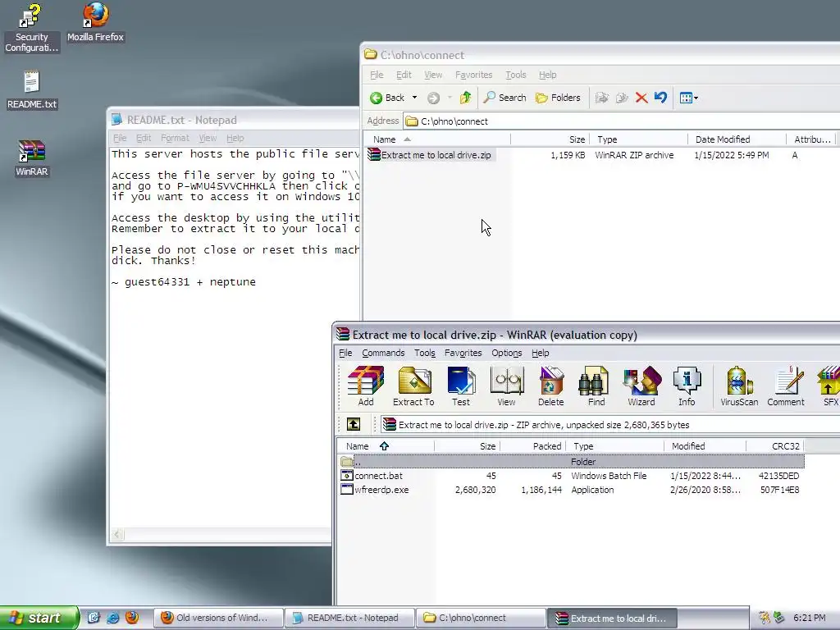Open the Commands menu in WinRAR
This screenshot has width=840, height=630.
click(383, 353)
